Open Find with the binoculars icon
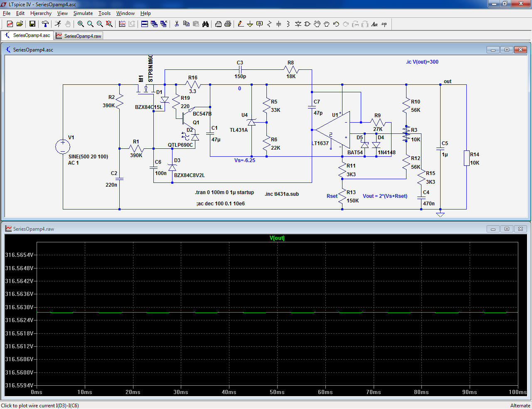The width and height of the screenshot is (532, 409). pos(205,24)
